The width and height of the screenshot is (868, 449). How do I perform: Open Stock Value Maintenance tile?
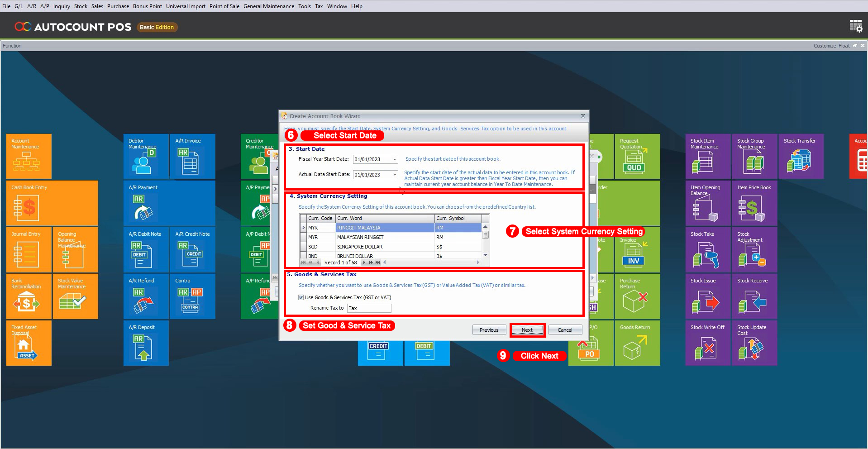[x=76, y=296]
